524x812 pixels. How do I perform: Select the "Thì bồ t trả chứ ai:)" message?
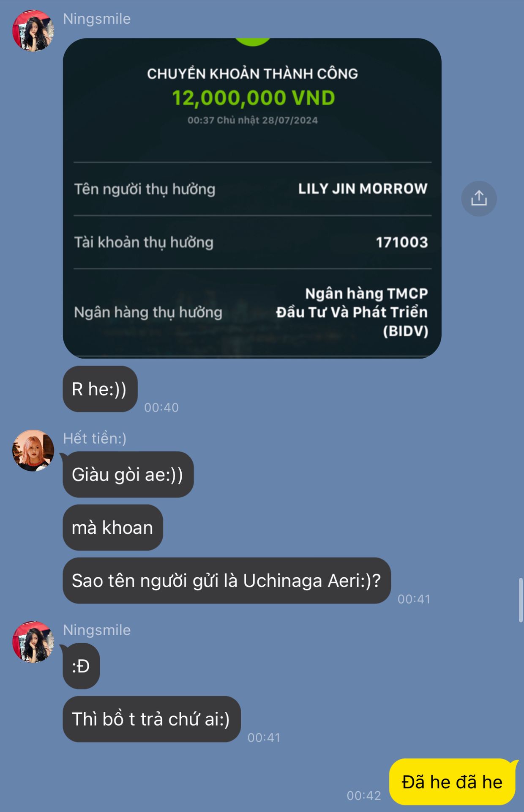[152, 719]
